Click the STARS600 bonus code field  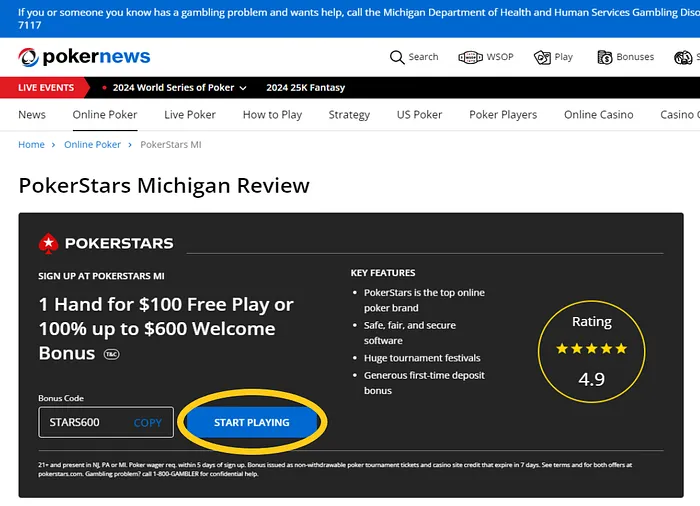[x=106, y=422]
